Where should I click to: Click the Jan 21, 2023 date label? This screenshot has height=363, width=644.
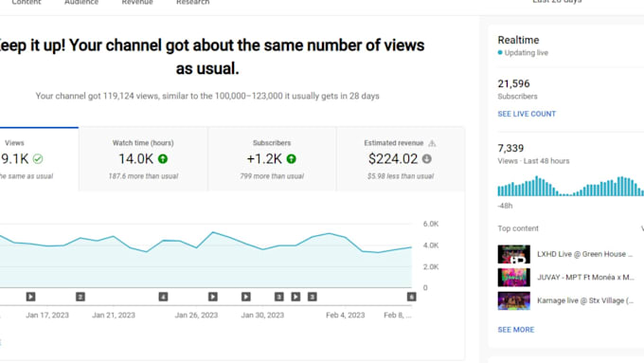(x=114, y=316)
